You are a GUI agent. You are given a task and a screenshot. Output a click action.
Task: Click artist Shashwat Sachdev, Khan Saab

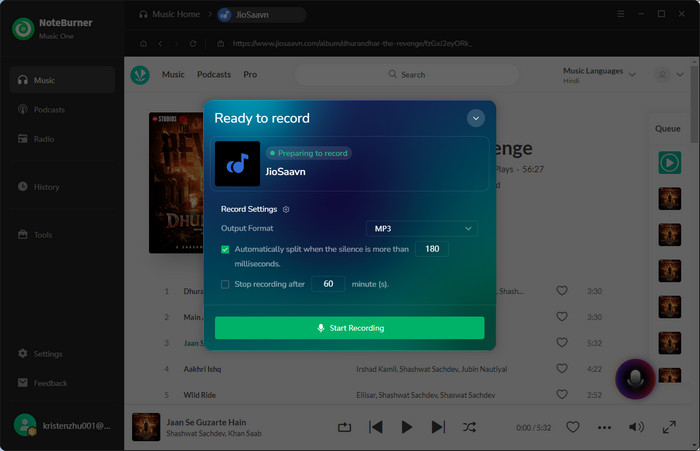[x=214, y=434]
